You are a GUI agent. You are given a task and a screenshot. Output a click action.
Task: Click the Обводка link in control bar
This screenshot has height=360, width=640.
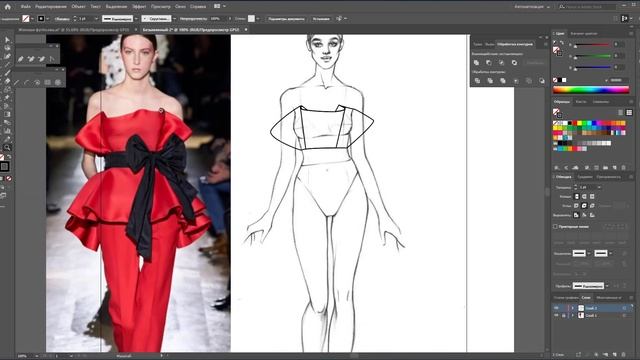[x=61, y=19]
